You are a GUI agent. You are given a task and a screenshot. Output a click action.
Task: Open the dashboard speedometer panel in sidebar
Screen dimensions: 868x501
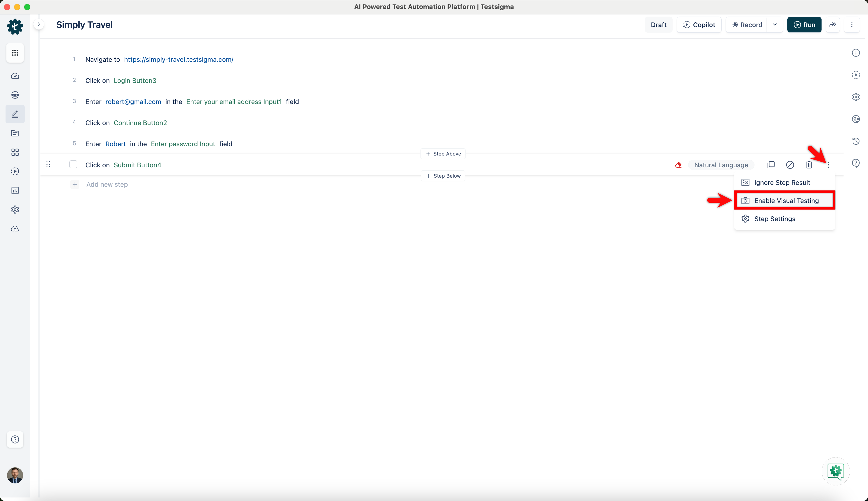pos(15,76)
